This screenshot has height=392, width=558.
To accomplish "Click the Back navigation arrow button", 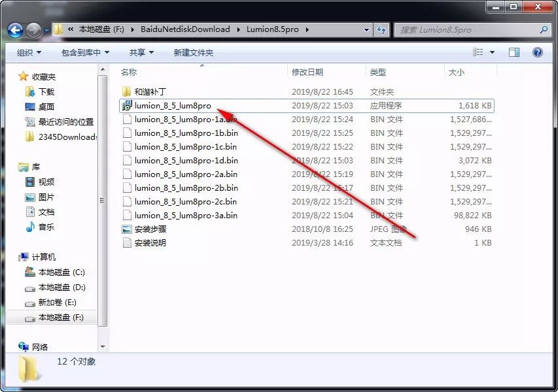I will click(15, 30).
